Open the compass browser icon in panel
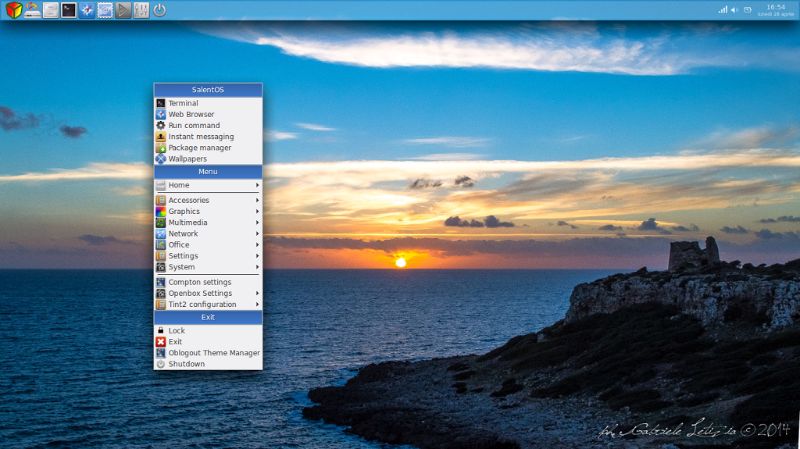 (87, 10)
